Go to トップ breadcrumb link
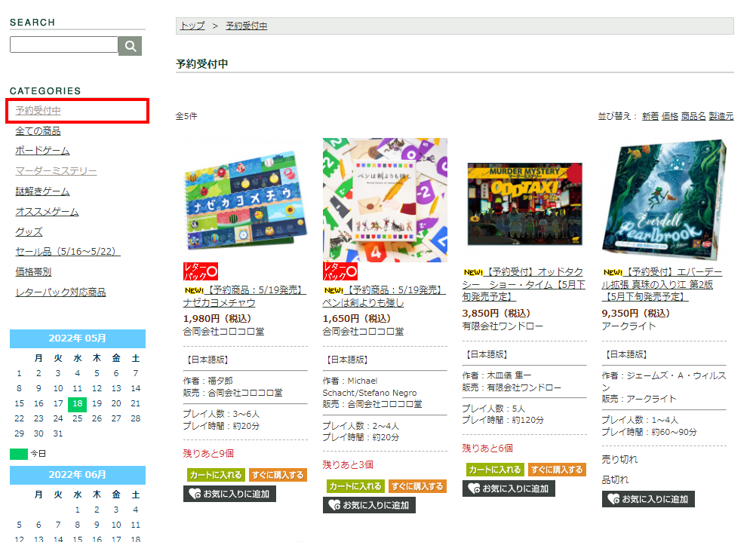The image size is (756, 542). [x=192, y=26]
